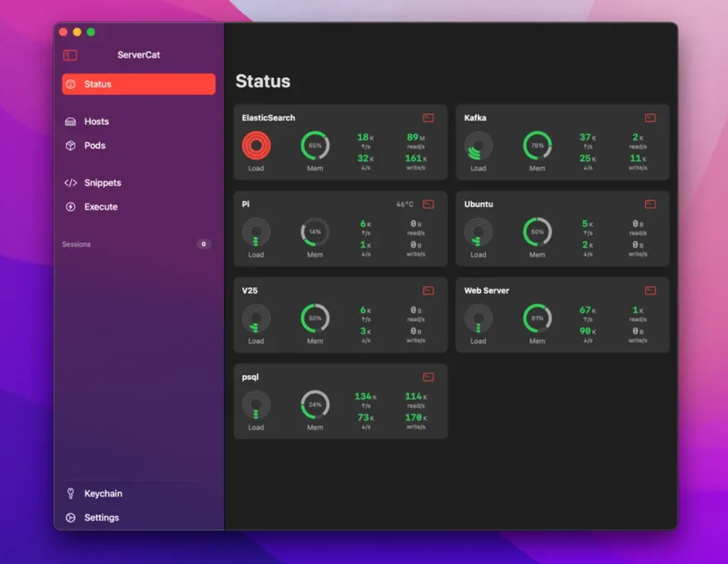The image size is (728, 564).
Task: Click ElasticSearch 161K write/s value
Action: point(416,158)
